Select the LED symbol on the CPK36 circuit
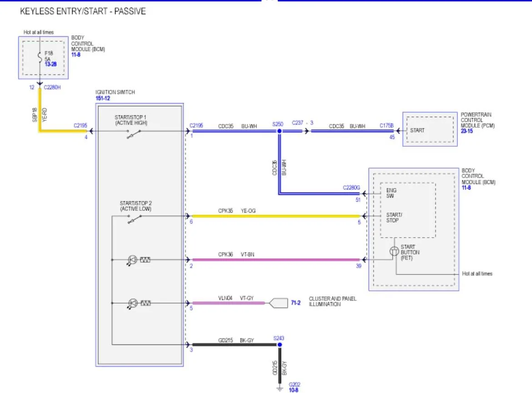 132,260
